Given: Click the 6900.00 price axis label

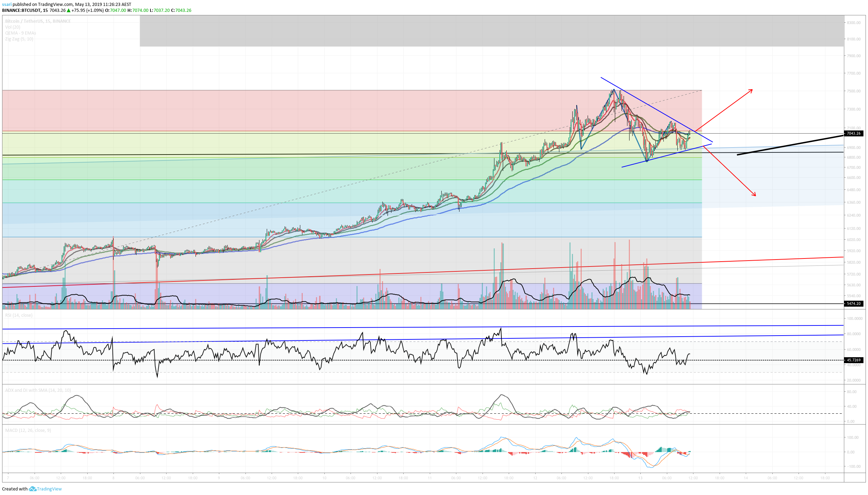Looking at the screenshot, I should (x=854, y=148).
